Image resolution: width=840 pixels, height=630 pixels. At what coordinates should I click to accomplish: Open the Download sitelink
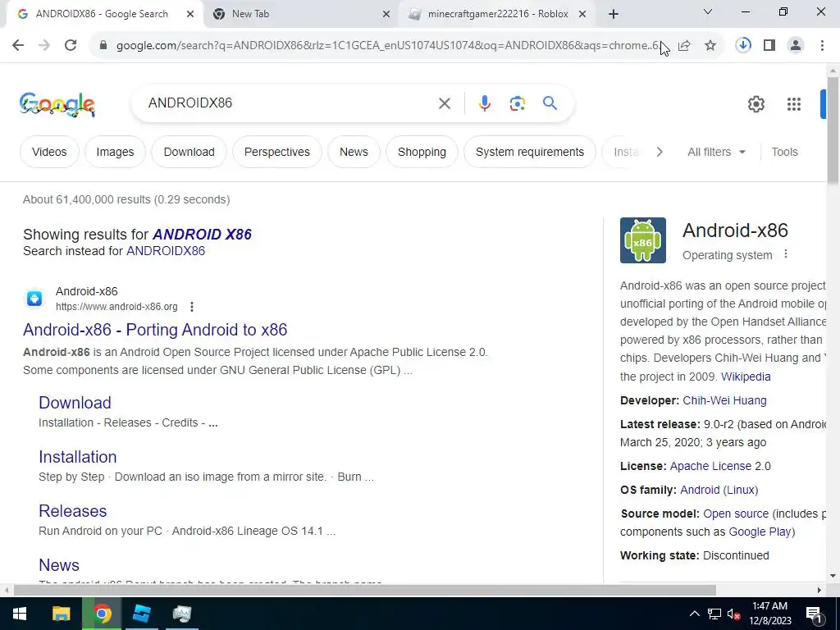[x=75, y=403]
